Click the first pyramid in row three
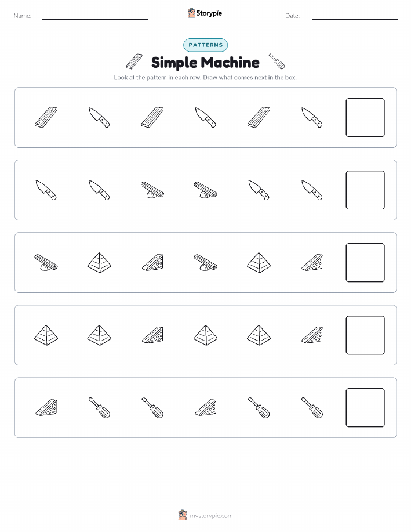 (x=99, y=263)
